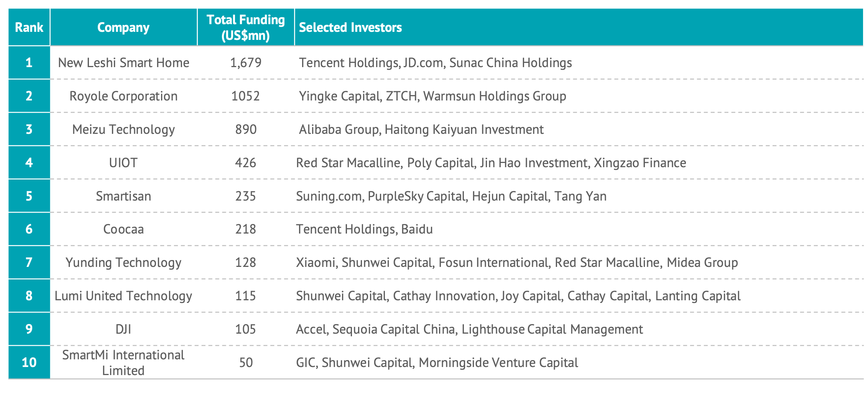The width and height of the screenshot is (868, 395).
Task: Select the UIOT company cell
Action: tap(123, 163)
